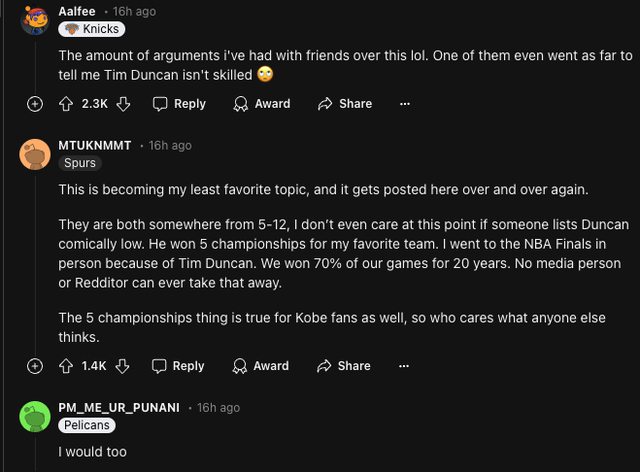
Task: Click Aalfee's avatar image
Action: click(35, 19)
